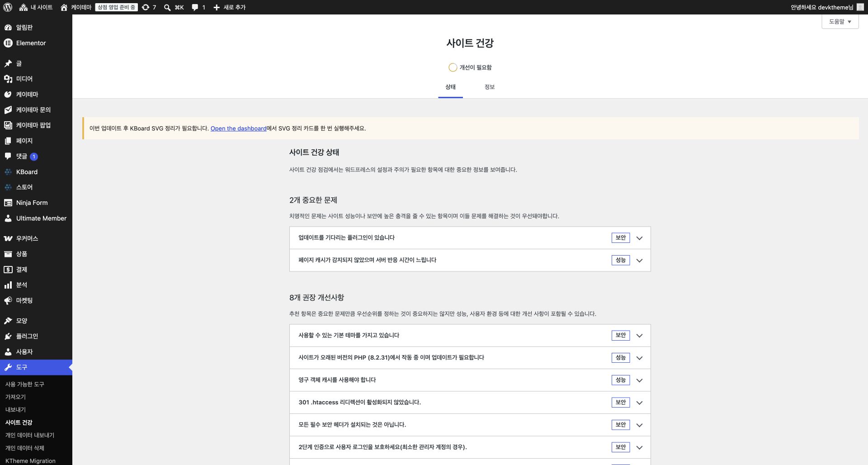Open the comments bubble icon in admin bar
This screenshot has height=465, width=868.
[x=195, y=7]
